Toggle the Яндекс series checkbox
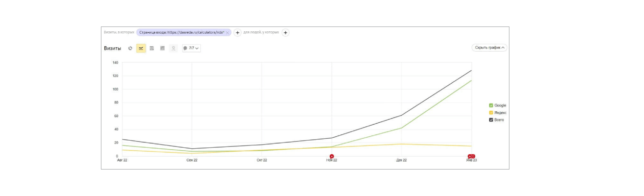Image resolution: width=644 pixels, height=196 pixels. point(491,113)
